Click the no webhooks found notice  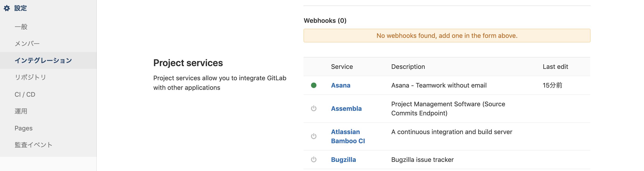(x=447, y=36)
